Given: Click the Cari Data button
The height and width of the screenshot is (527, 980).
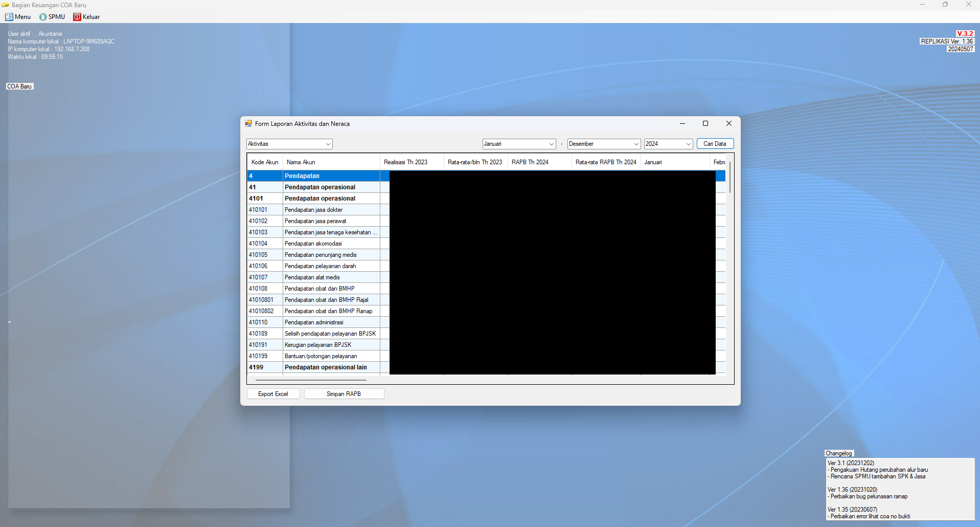Looking at the screenshot, I should [715, 144].
